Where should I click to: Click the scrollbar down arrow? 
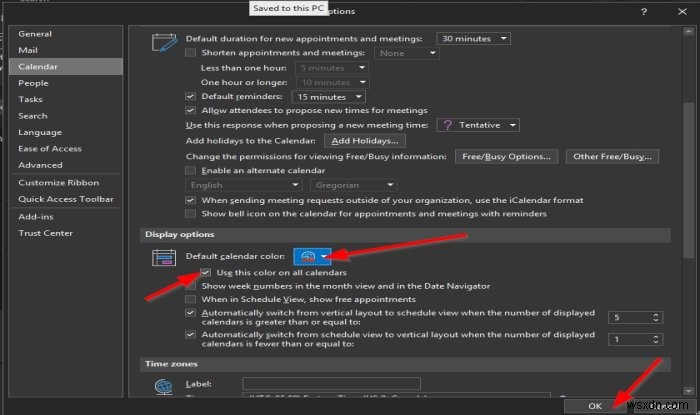pos(688,391)
